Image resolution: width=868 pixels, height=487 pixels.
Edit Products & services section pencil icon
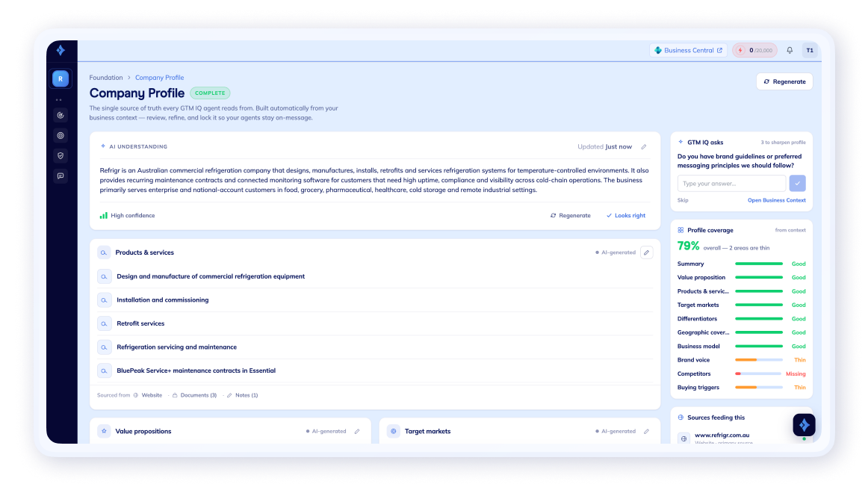click(647, 252)
